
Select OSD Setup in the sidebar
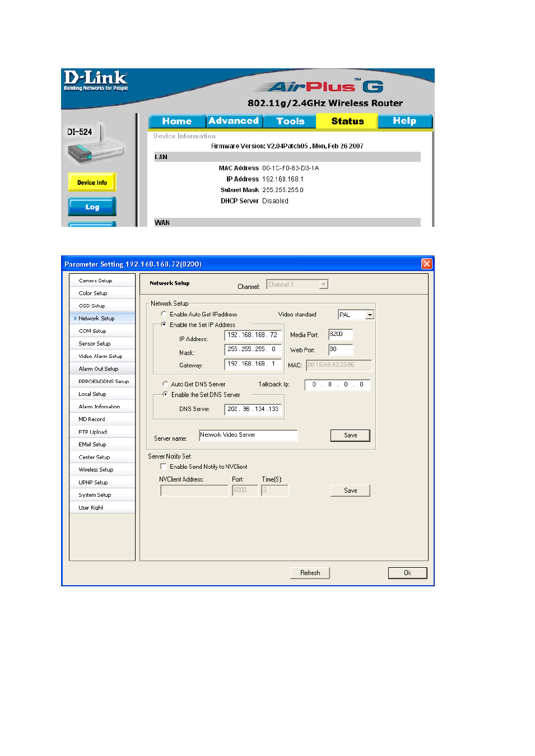pos(102,306)
